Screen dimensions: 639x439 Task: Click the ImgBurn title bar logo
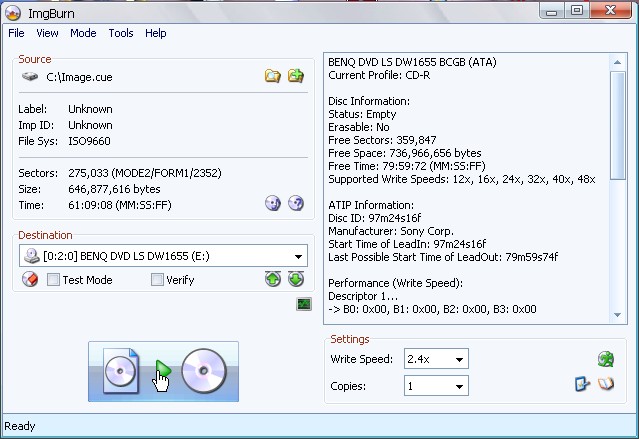click(x=13, y=13)
